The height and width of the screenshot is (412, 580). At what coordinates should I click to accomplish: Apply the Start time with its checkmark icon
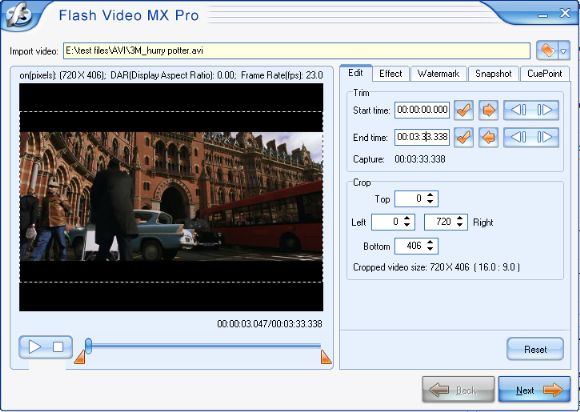tap(463, 110)
